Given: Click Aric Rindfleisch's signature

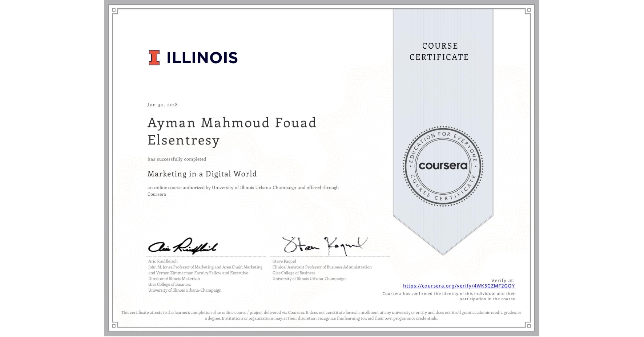Looking at the screenshot, I should point(182,246).
